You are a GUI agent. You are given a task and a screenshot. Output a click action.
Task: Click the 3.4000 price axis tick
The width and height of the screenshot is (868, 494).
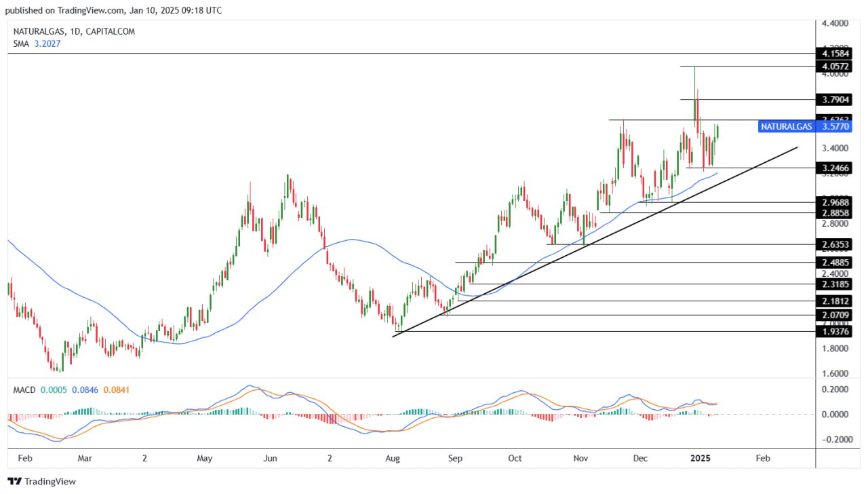(x=835, y=148)
